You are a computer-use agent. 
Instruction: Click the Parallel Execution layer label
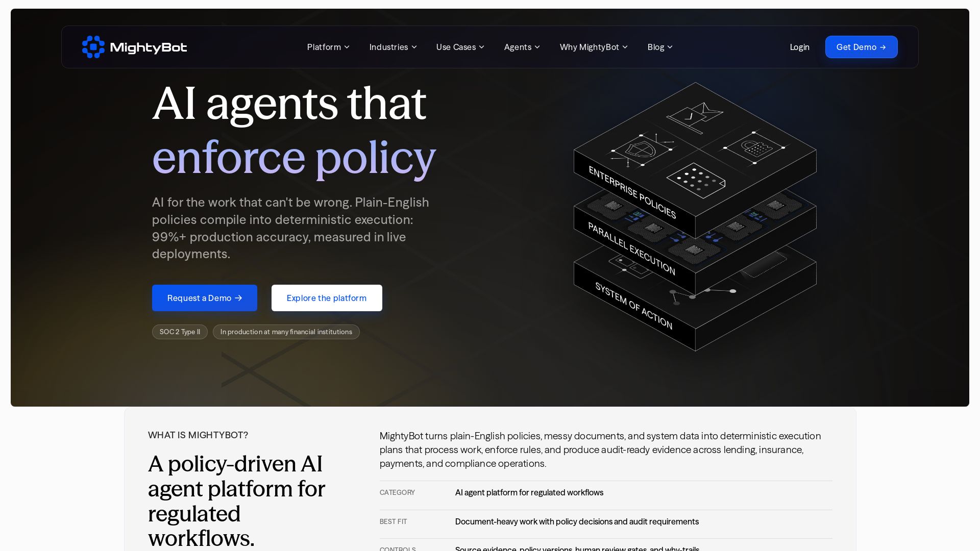pyautogui.click(x=632, y=248)
